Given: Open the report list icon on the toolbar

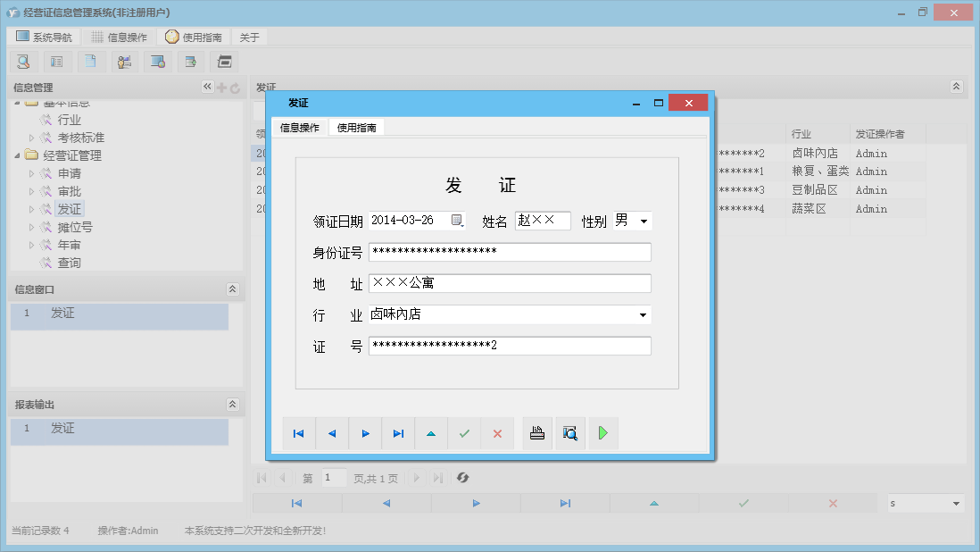Looking at the screenshot, I should pyautogui.click(x=56, y=62).
